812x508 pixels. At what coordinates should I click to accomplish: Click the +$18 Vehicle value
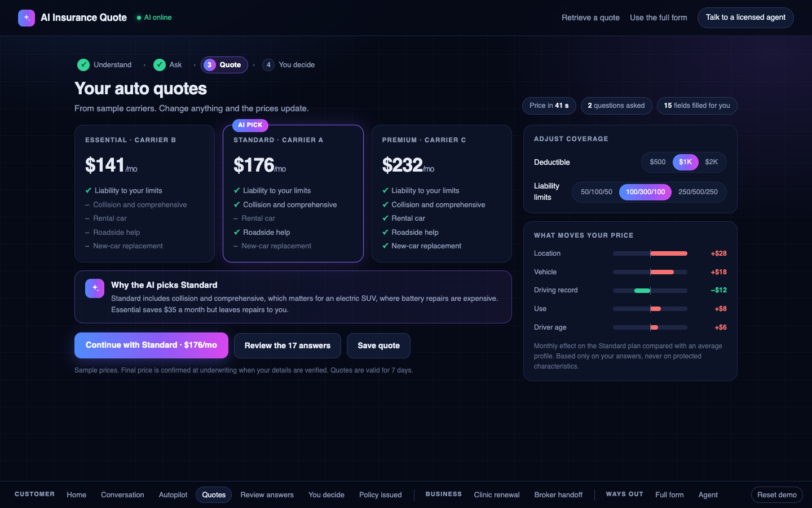click(718, 272)
